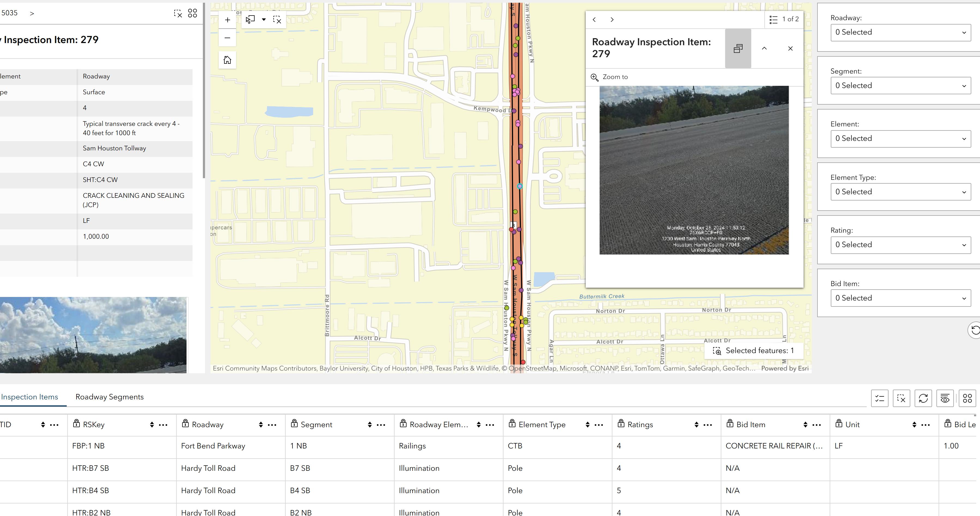Clear the map selection in the map toolbar
This screenshot has width=980, height=516.
tap(277, 20)
